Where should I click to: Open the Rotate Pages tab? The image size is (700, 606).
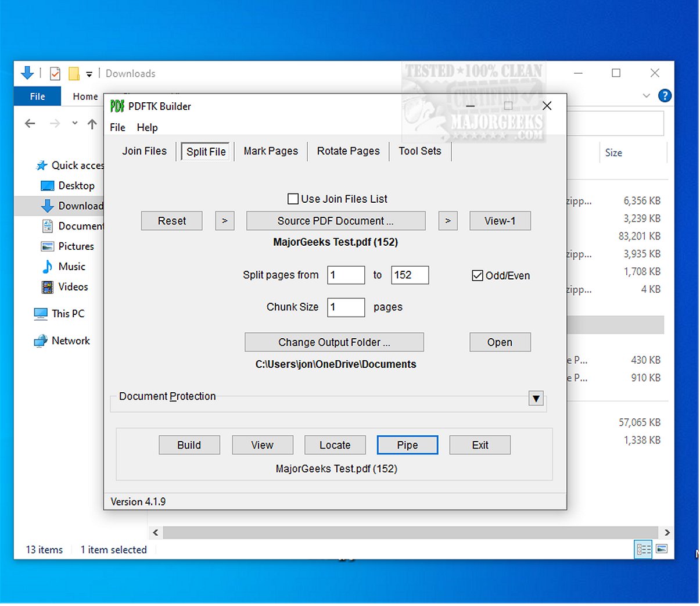coord(348,151)
